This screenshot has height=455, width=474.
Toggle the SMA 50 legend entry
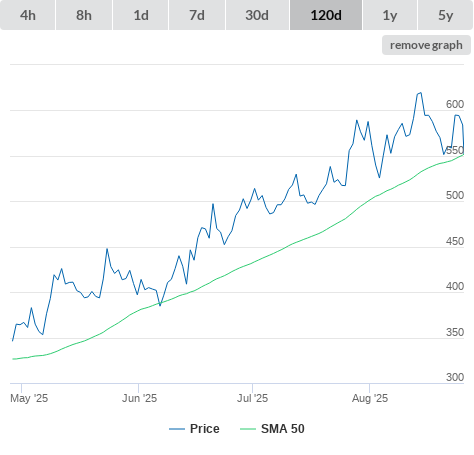283,429
